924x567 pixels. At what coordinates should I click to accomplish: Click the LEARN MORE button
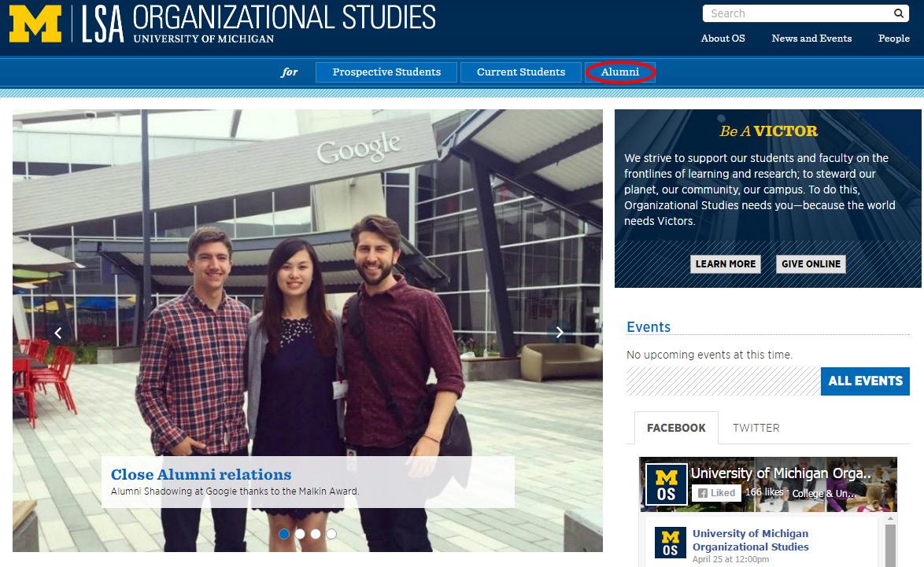point(726,263)
